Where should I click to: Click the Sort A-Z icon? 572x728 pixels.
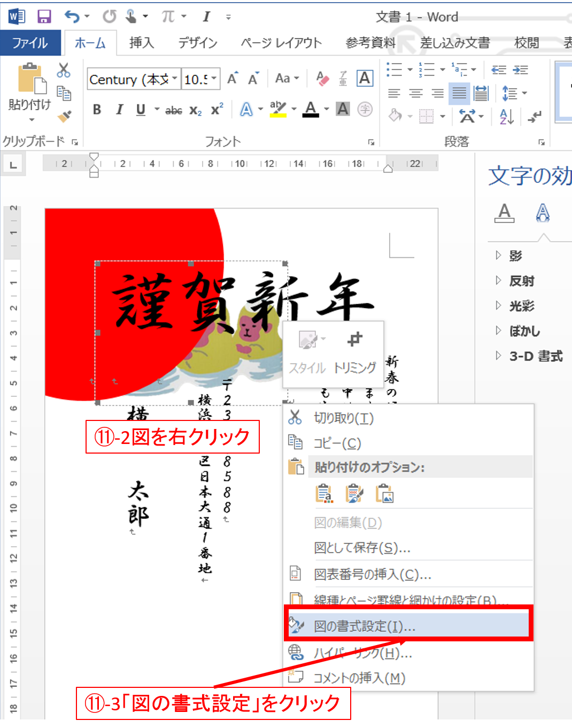(x=506, y=116)
